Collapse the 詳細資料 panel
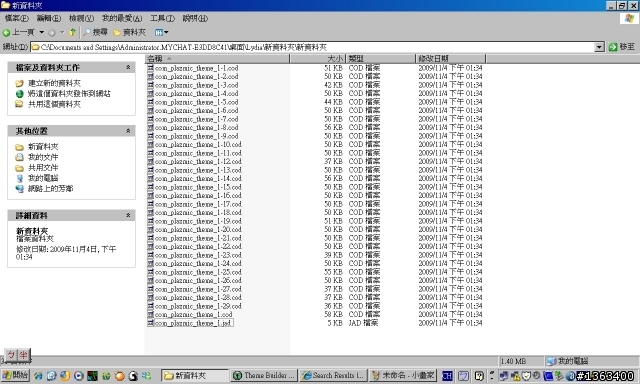The width and height of the screenshot is (640, 384). pos(128,215)
